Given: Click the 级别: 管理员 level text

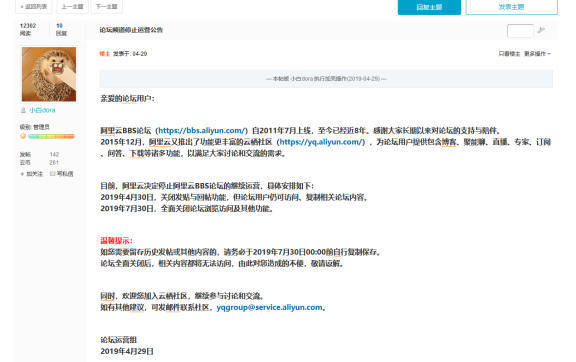Looking at the screenshot, I should tap(35, 127).
